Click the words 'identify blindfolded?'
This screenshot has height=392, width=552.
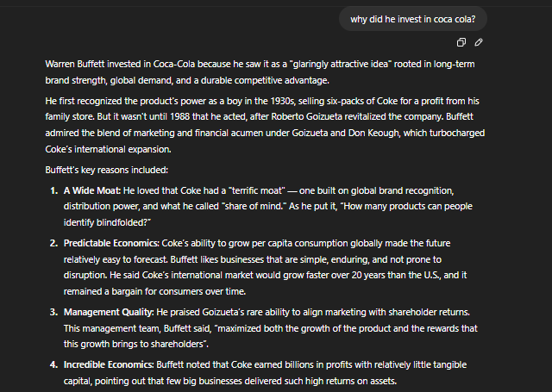pos(105,222)
